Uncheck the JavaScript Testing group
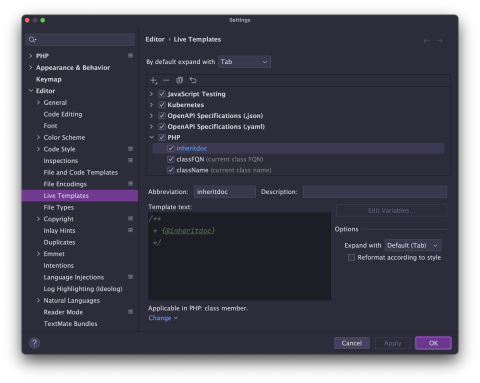 (x=162, y=94)
